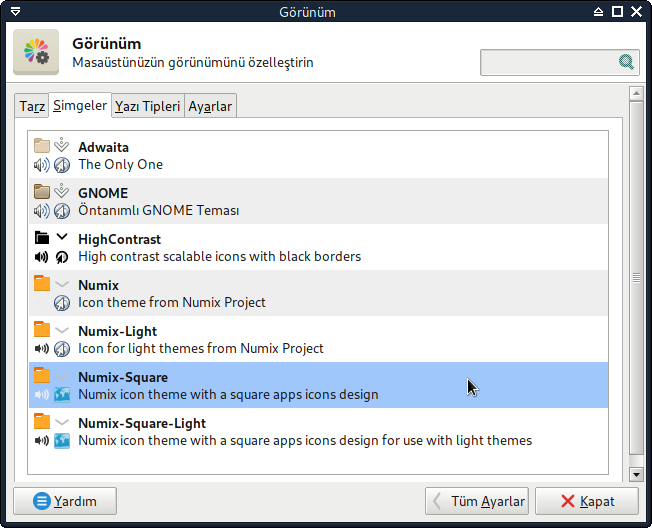
Task: Select the Numix-Light icon theme
Action: pos(318,339)
